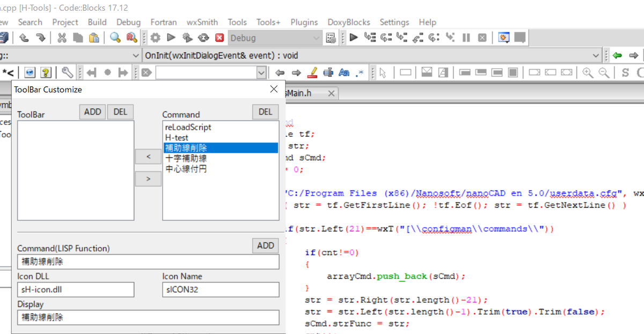Image resolution: width=644 pixels, height=334 pixels.
Task: Open the Debug build target dropdown
Action: [x=275, y=38]
